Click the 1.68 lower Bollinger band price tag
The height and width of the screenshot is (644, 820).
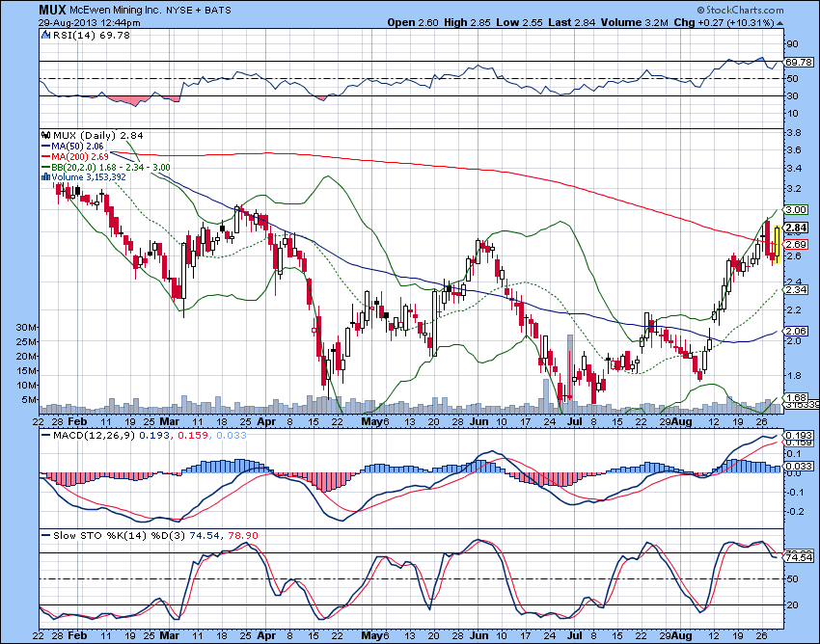[x=796, y=398]
